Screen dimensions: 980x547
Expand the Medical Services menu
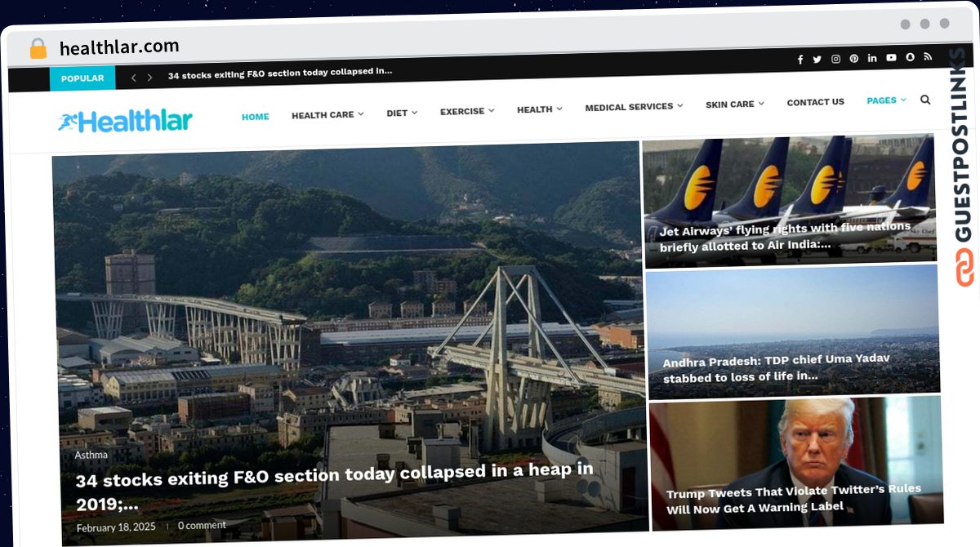pyautogui.click(x=634, y=107)
